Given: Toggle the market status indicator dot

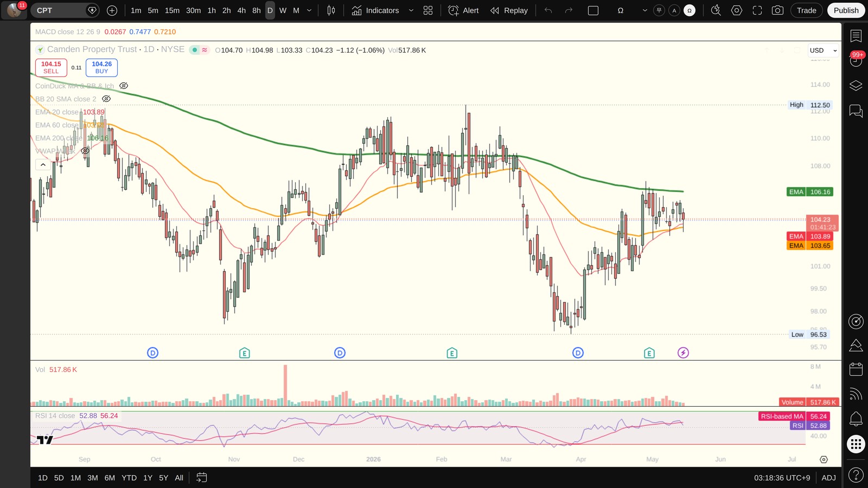Looking at the screenshot, I should click(x=194, y=50).
